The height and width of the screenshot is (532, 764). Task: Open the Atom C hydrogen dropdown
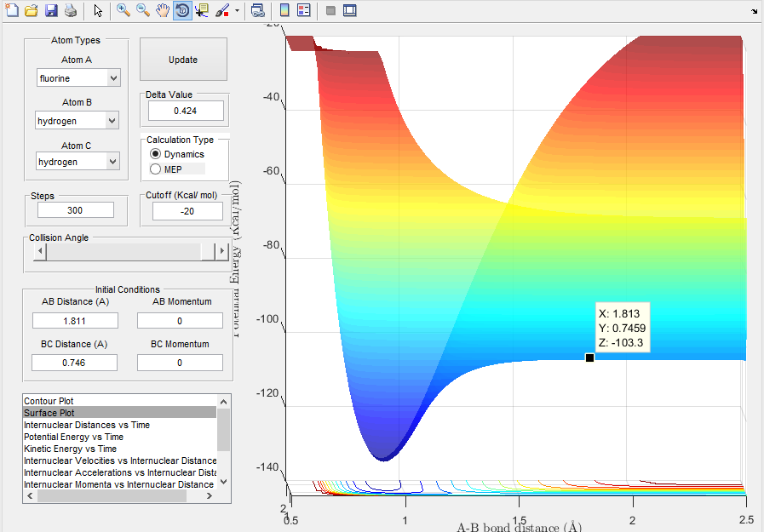point(77,161)
